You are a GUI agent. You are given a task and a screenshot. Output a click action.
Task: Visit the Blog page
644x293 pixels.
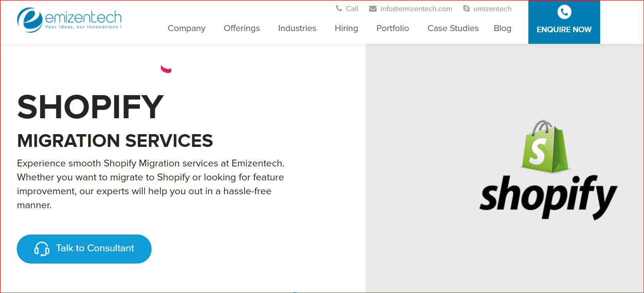(502, 28)
